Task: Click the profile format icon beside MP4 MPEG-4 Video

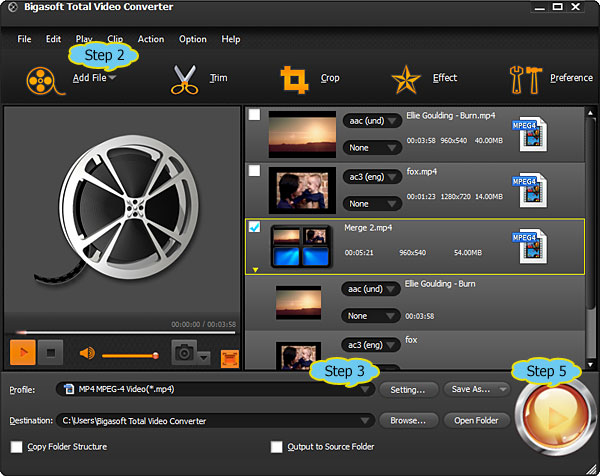Action: click(69, 389)
